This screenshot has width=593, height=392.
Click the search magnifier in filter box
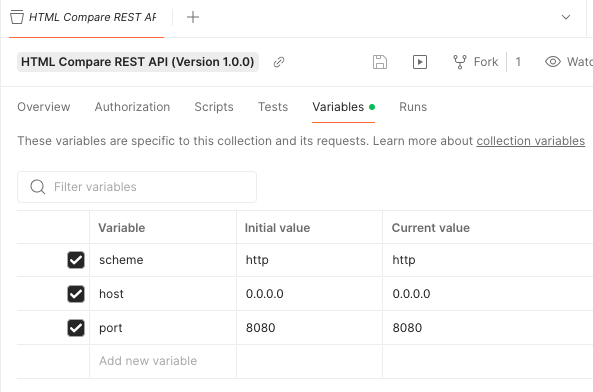38,187
